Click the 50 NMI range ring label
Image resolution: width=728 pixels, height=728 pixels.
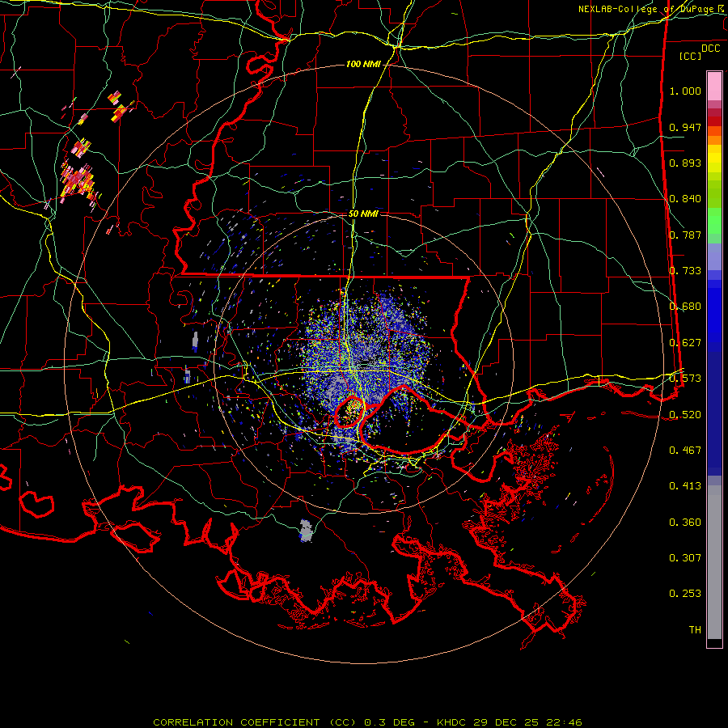tap(363, 214)
